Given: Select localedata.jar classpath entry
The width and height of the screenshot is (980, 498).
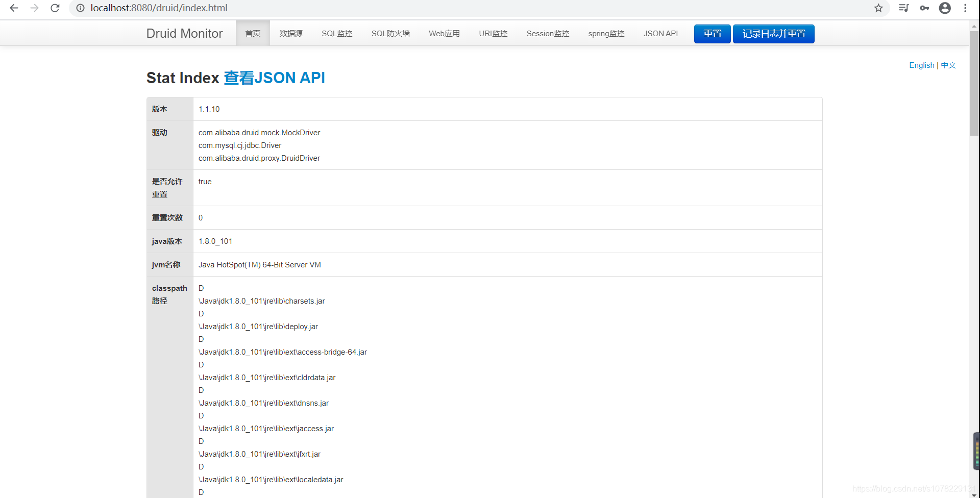Looking at the screenshot, I should point(271,480).
